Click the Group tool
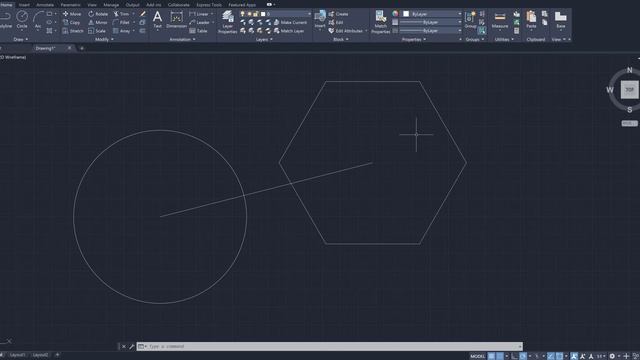This screenshot has width=640, height=360. [x=470, y=20]
